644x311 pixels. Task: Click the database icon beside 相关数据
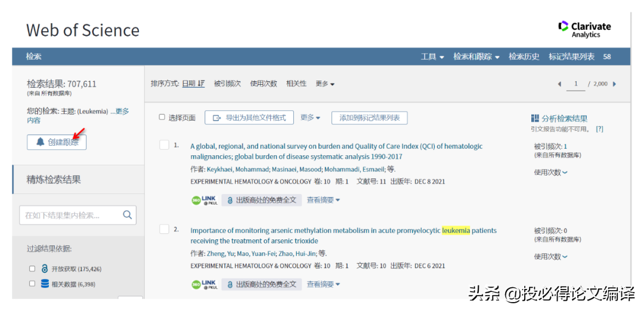(45, 284)
